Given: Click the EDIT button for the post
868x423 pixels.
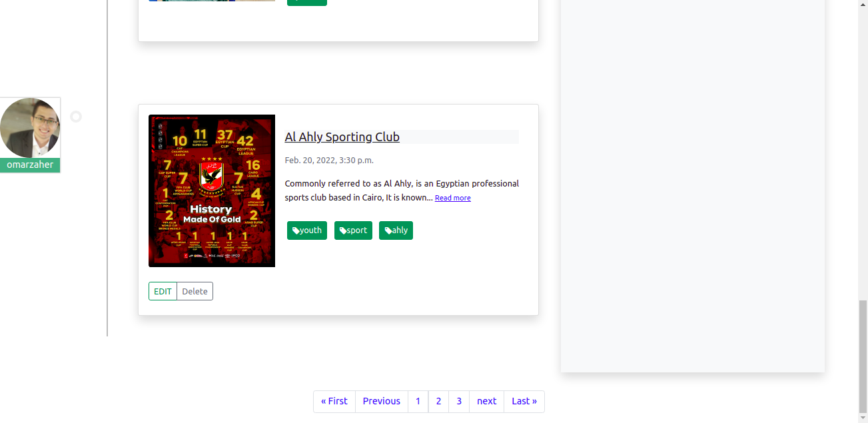Looking at the screenshot, I should point(163,291).
